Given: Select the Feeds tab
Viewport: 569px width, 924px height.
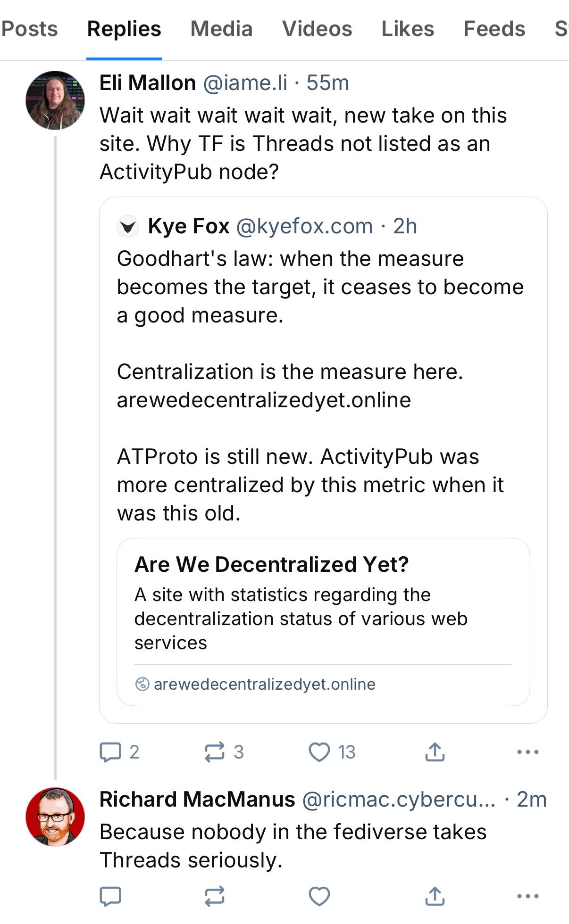Looking at the screenshot, I should pos(494,29).
